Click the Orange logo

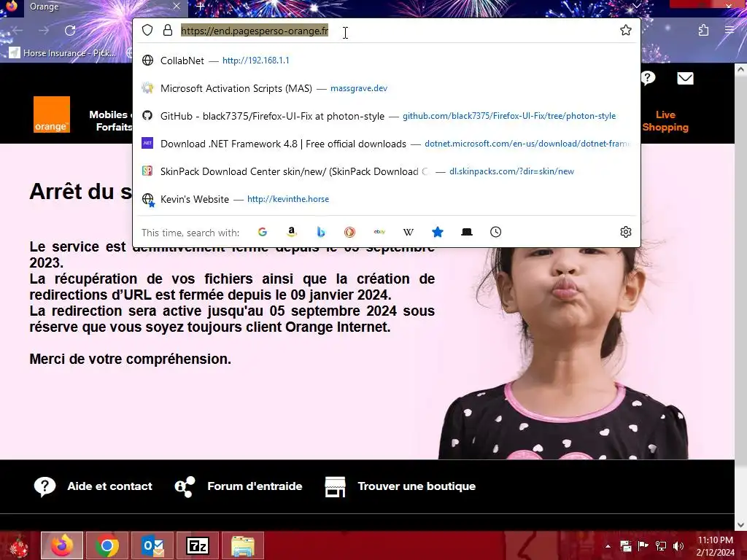(52, 114)
